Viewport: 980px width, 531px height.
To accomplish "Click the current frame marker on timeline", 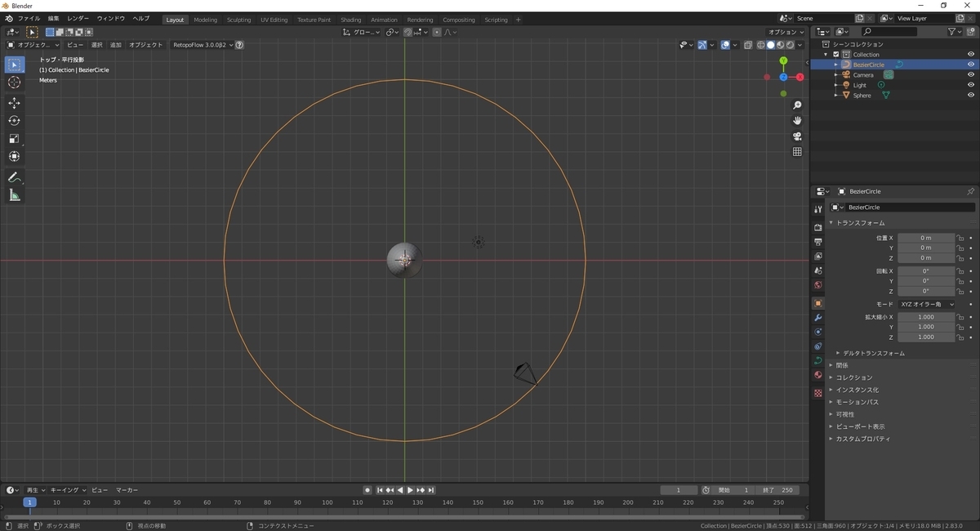I will [x=29, y=502].
